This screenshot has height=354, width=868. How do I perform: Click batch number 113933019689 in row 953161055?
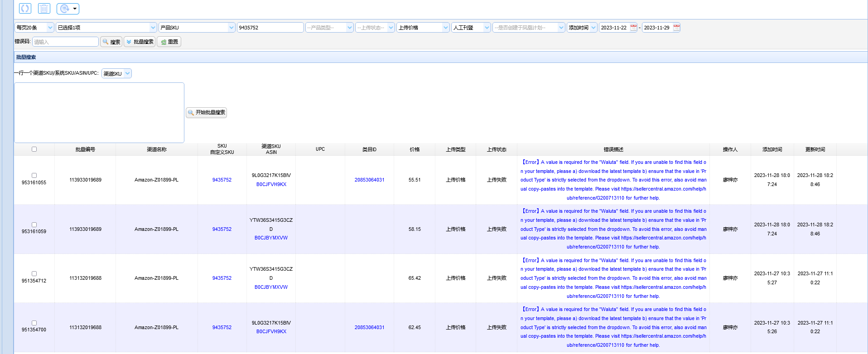pyautogui.click(x=85, y=180)
